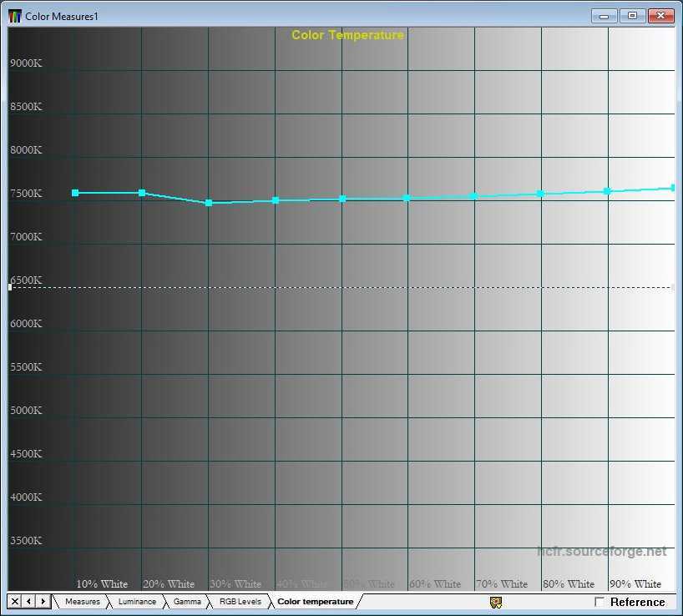Show the RGB Levels tab
The image size is (683, 616).
point(240,602)
